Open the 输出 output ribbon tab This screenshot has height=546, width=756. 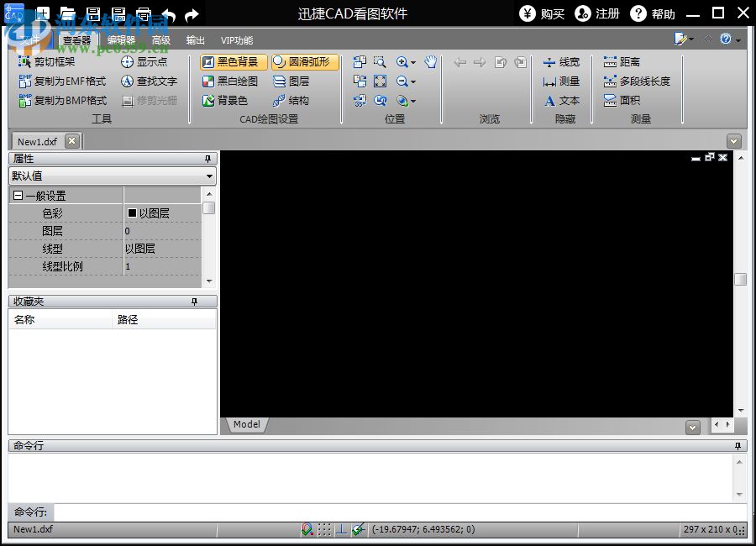click(x=195, y=39)
